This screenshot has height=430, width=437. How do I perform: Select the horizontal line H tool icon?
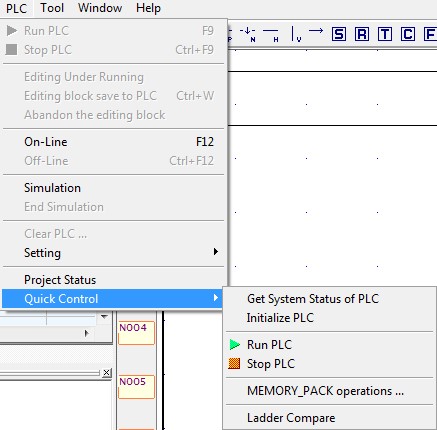(271, 34)
